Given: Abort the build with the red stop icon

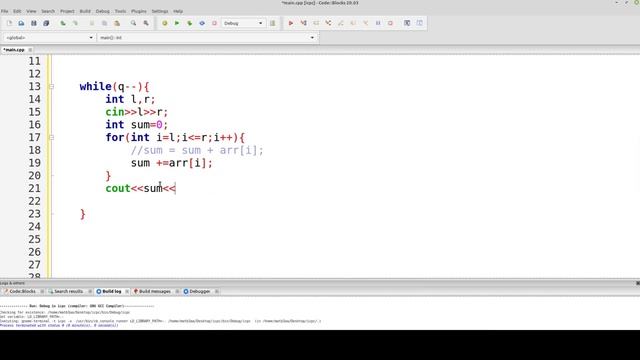Looking at the screenshot, I should tap(214, 23).
